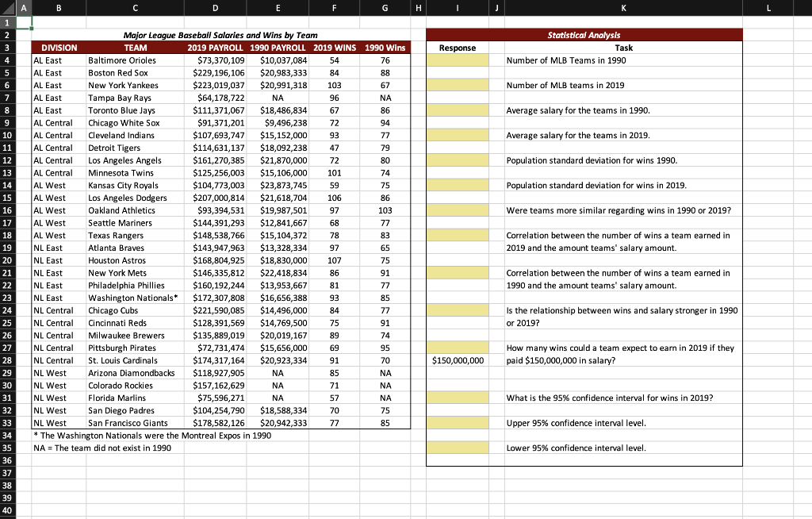Click response cell for standard deviation wins 1990
The height and width of the screenshot is (519, 812).
tap(458, 160)
